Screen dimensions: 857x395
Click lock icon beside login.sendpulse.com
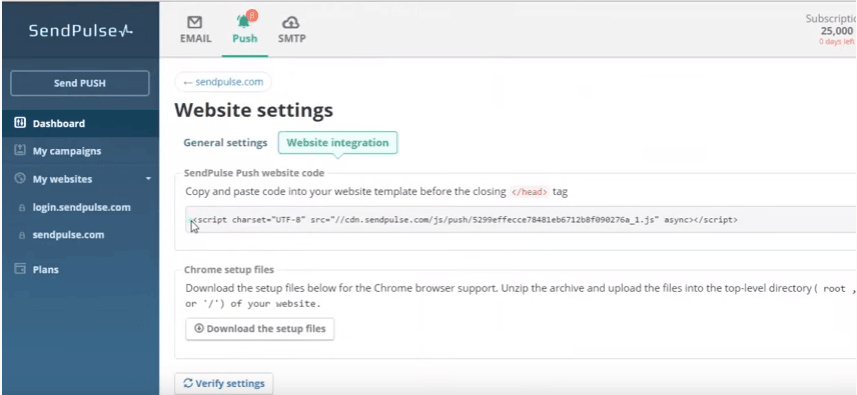22,208
